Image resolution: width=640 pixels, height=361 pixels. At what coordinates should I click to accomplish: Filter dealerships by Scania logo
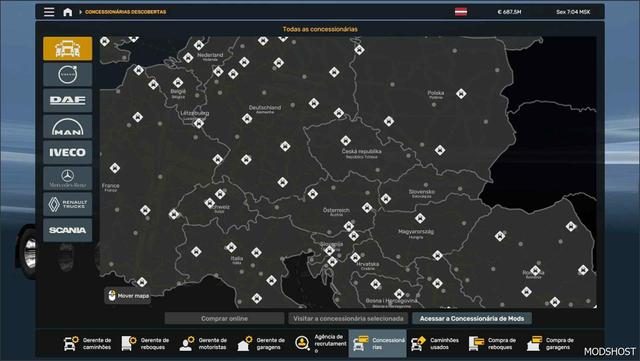pyautogui.click(x=68, y=230)
